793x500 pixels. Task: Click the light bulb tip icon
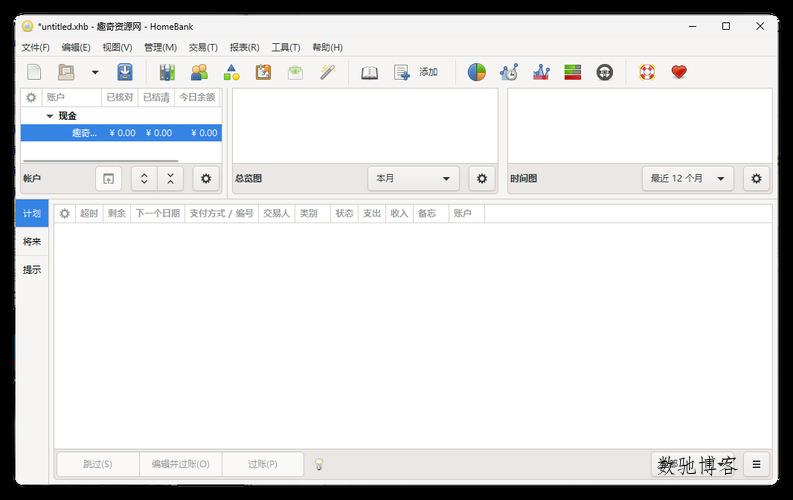[319, 464]
